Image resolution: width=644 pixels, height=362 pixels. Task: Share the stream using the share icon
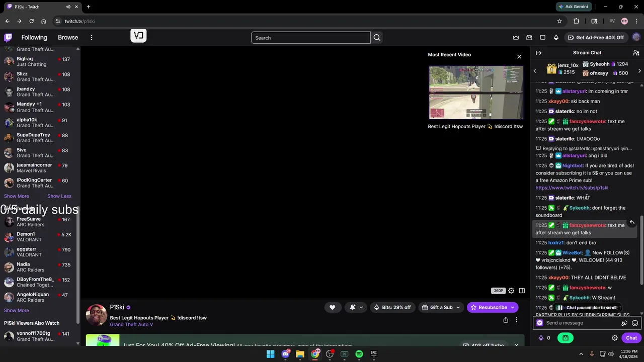coord(506,320)
